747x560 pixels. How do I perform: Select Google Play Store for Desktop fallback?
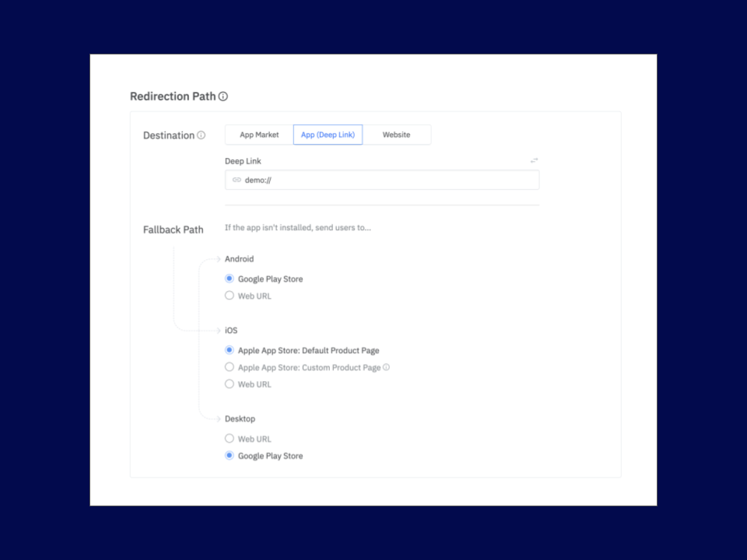click(229, 455)
